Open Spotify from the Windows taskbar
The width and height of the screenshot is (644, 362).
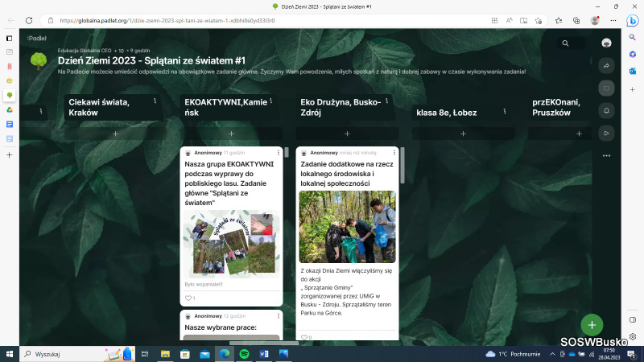(x=245, y=353)
